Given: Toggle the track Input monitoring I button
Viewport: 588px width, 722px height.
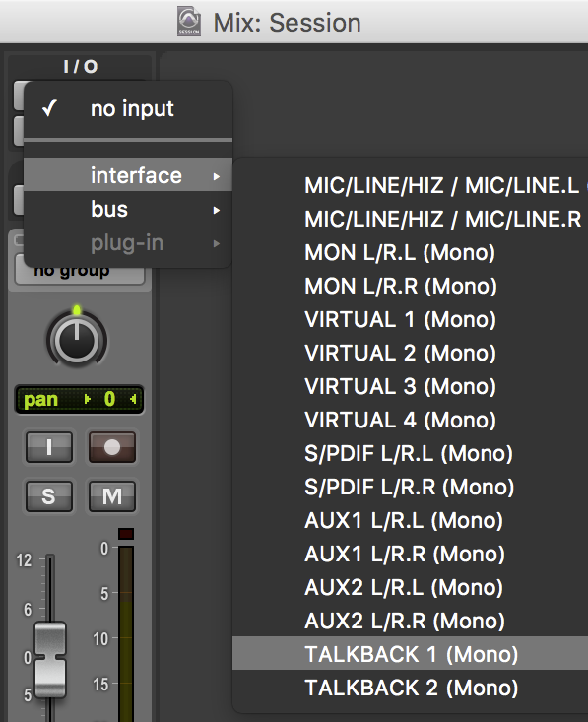Looking at the screenshot, I should click(49, 446).
